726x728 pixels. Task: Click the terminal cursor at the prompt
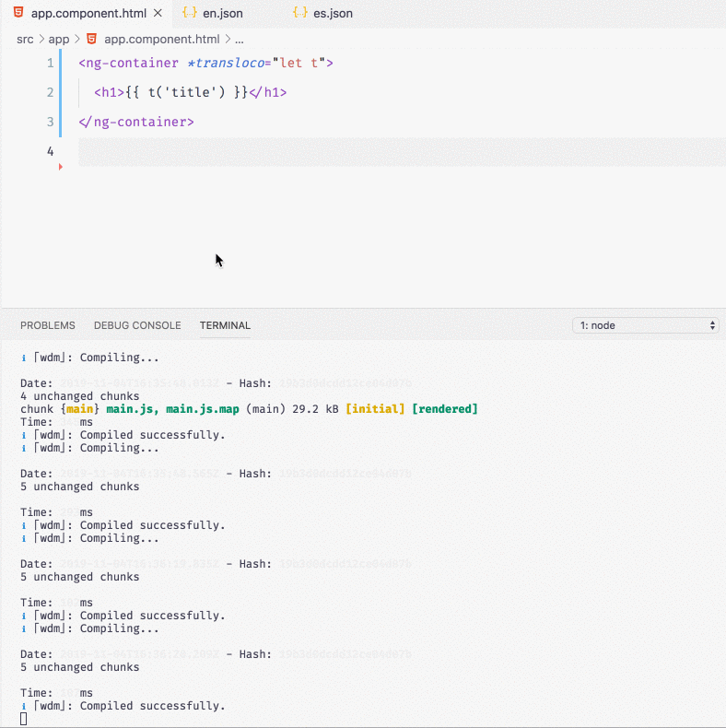(x=24, y=719)
